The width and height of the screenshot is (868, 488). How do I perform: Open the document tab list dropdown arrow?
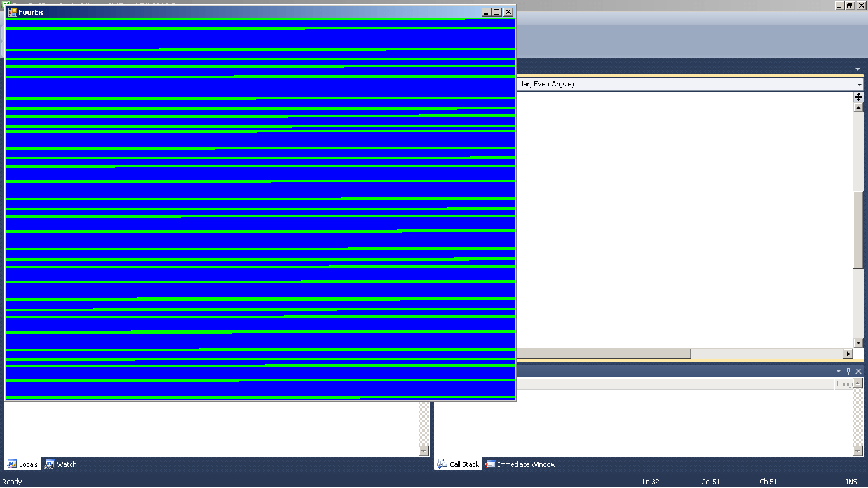click(858, 69)
